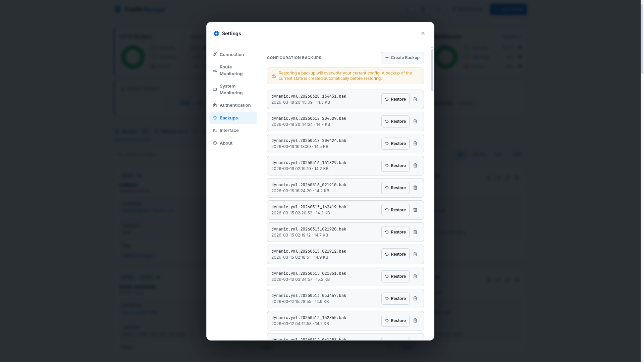Open the System Monitoring section
The image size is (644, 362).
point(231,90)
